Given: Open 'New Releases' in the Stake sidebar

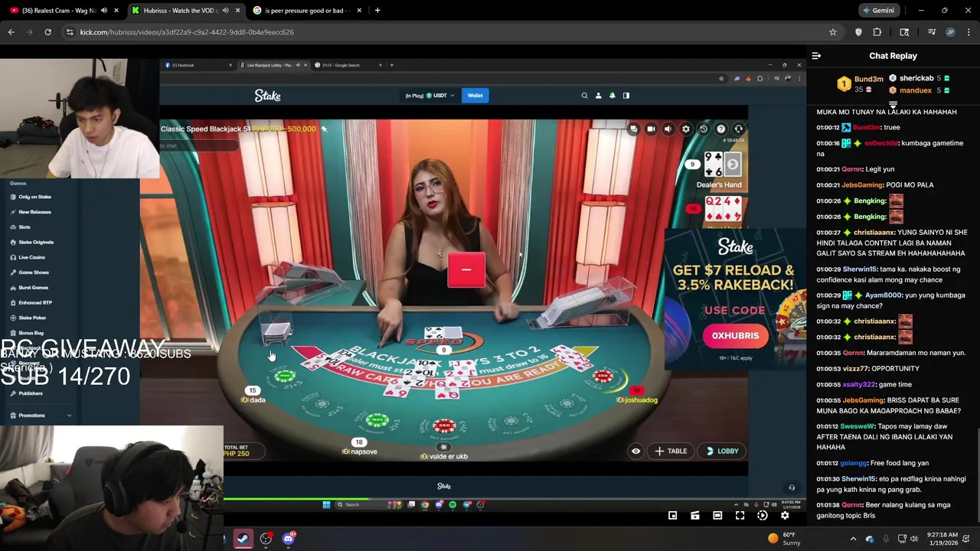Looking at the screenshot, I should 34,212.
